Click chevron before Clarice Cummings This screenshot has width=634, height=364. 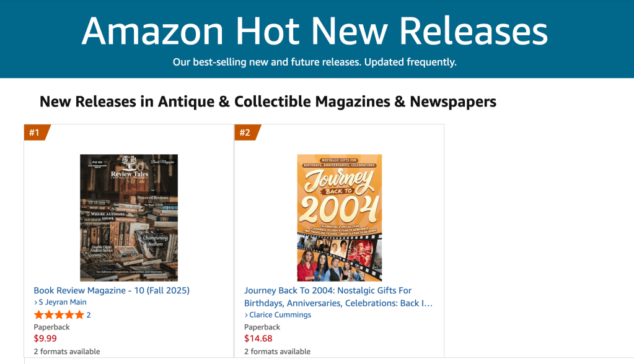[x=246, y=315]
